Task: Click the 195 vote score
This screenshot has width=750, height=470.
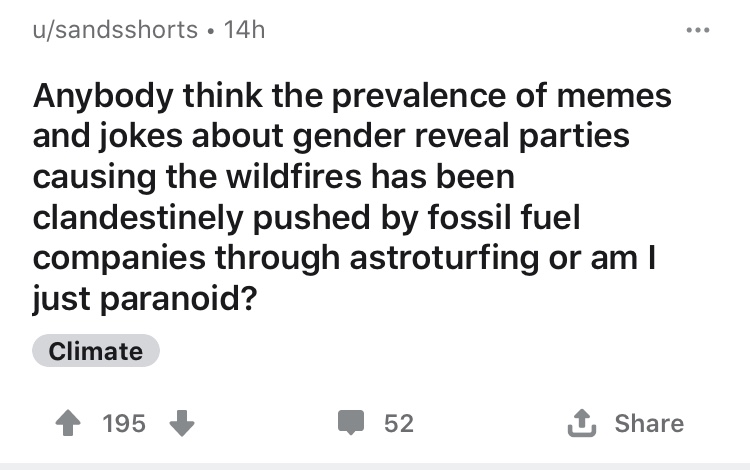Action: pyautogui.click(x=124, y=424)
